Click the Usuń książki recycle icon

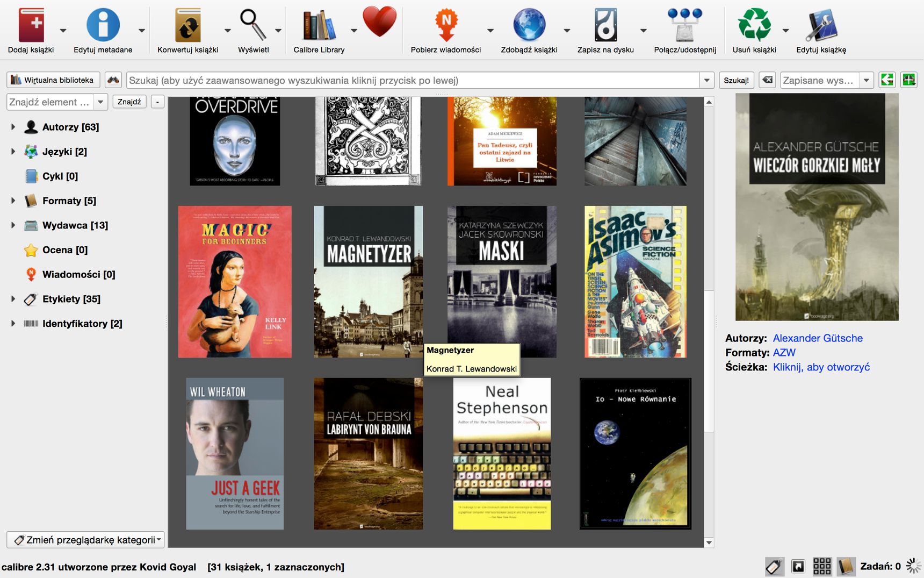click(754, 25)
